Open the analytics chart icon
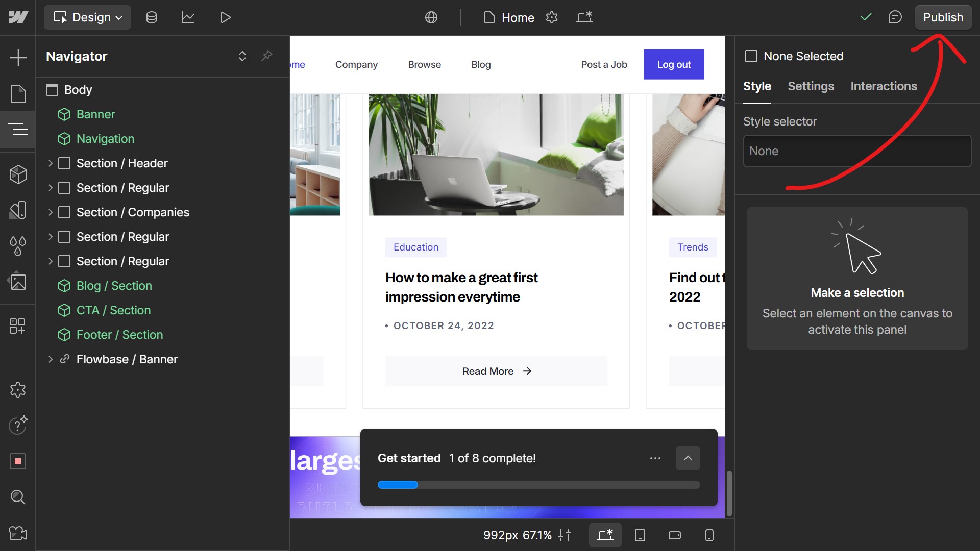The height and width of the screenshot is (551, 980). coord(188,17)
